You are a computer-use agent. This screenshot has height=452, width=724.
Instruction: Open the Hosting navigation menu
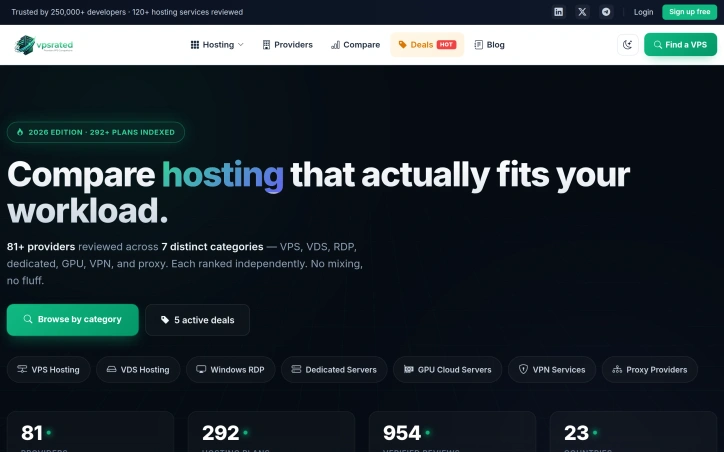coord(217,45)
